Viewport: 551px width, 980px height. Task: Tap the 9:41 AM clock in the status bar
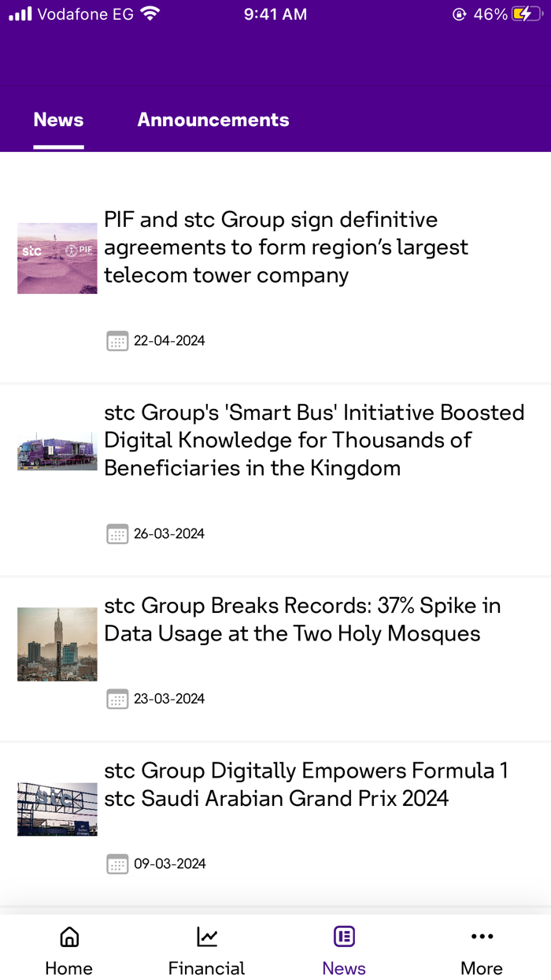point(275,13)
